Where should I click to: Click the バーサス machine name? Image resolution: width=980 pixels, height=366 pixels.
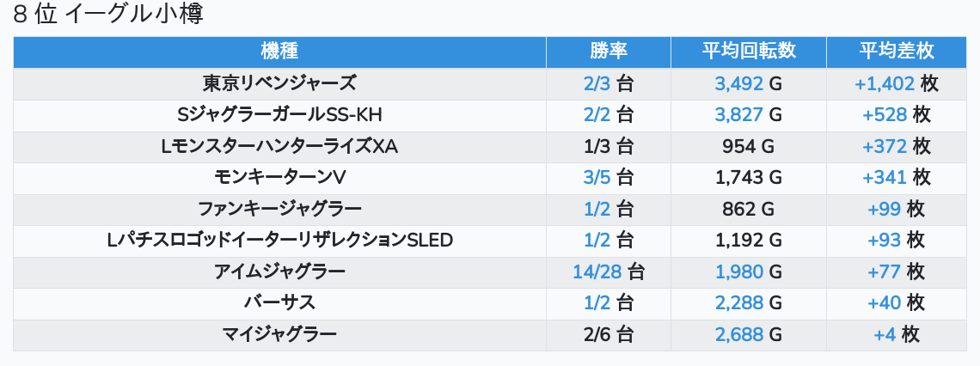coord(279,302)
